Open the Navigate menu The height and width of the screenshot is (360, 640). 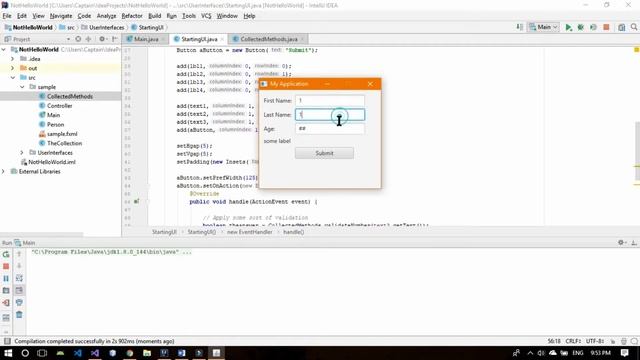[x=61, y=16]
